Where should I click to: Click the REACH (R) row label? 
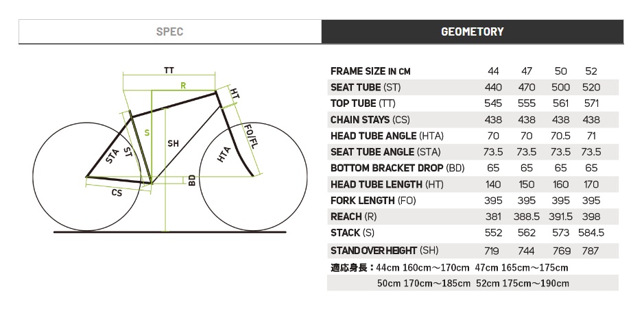[354, 216]
